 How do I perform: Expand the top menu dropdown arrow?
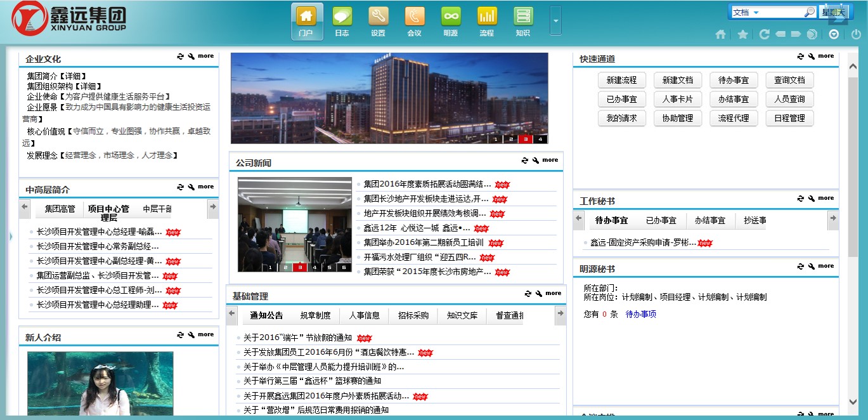[555, 20]
